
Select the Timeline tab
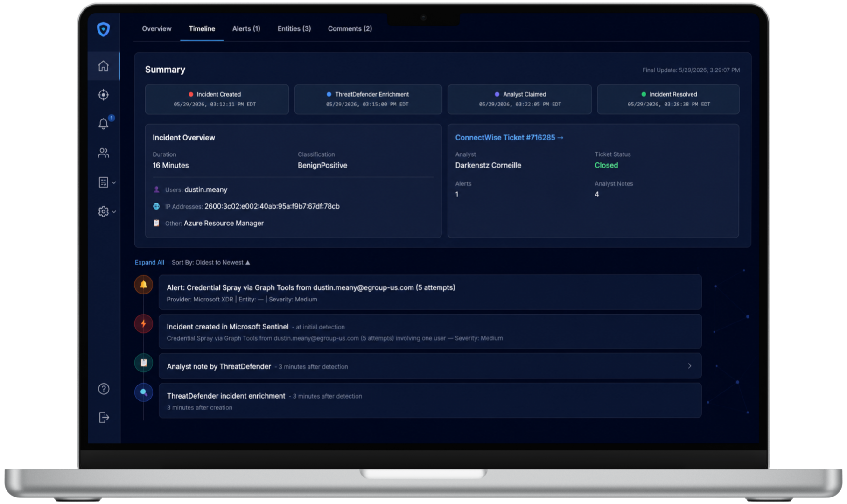[x=202, y=28]
